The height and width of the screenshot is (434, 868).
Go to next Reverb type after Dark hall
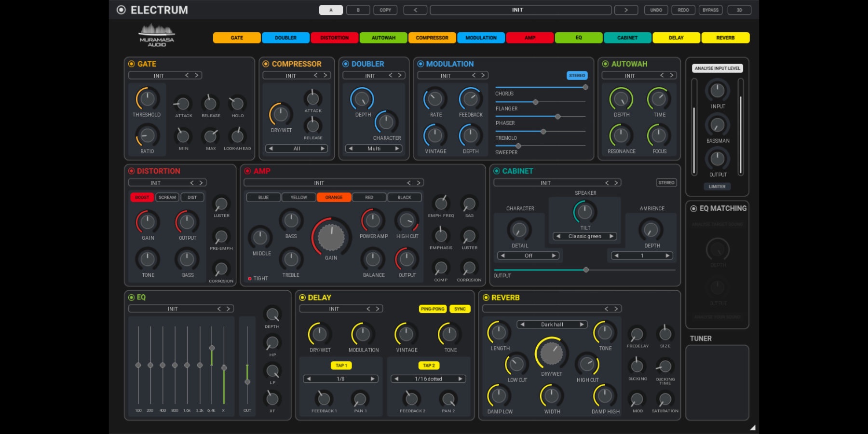click(582, 325)
